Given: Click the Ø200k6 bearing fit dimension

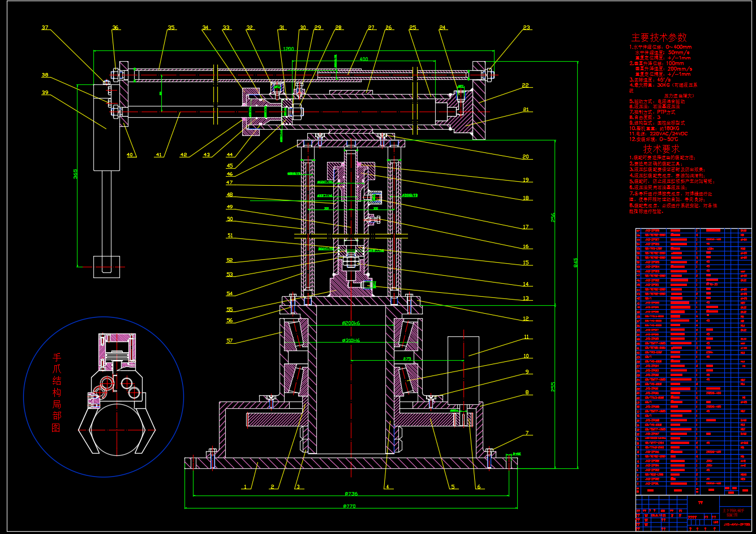Looking at the screenshot, I should tap(351, 323).
